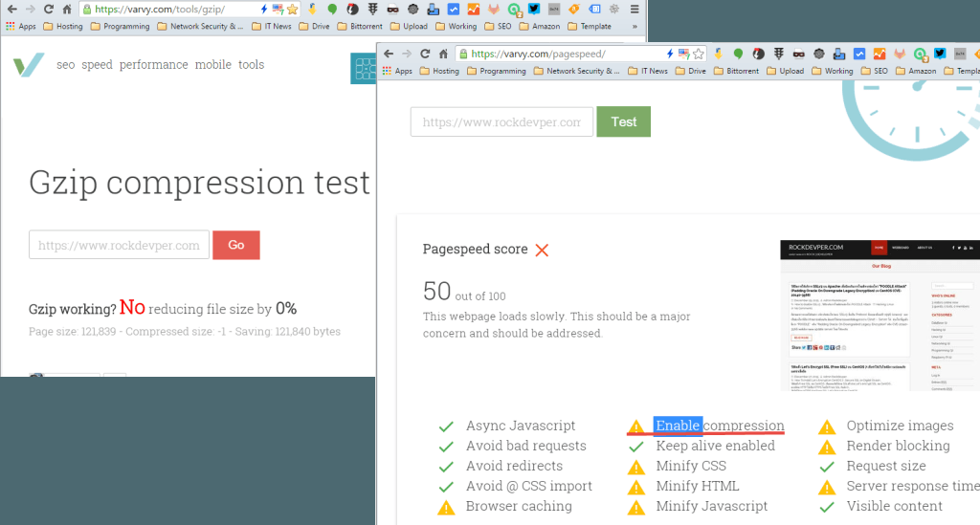
Task: Open the Minify HTML result
Action: 697,487
